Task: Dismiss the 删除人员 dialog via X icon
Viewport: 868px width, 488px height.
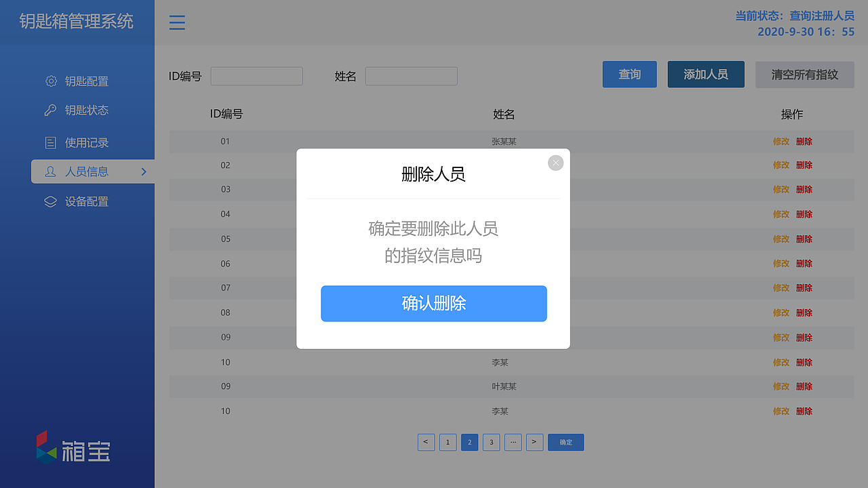Action: [x=555, y=163]
